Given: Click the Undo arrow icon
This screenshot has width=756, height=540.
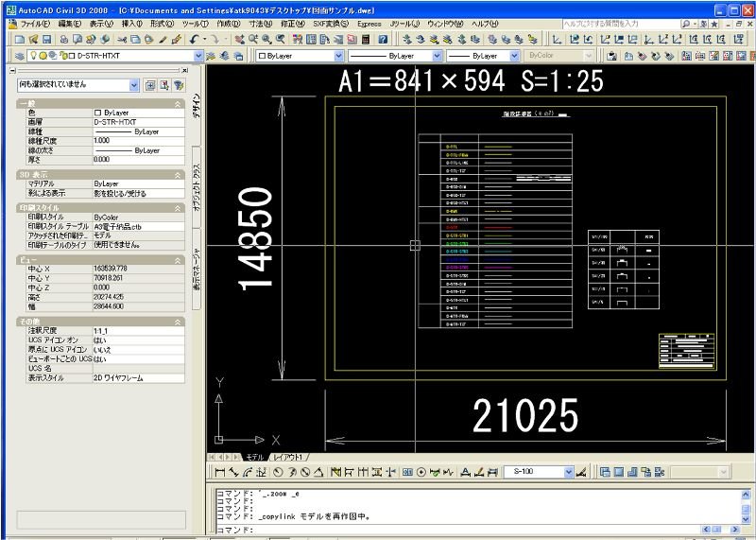Looking at the screenshot, I should 194,40.
